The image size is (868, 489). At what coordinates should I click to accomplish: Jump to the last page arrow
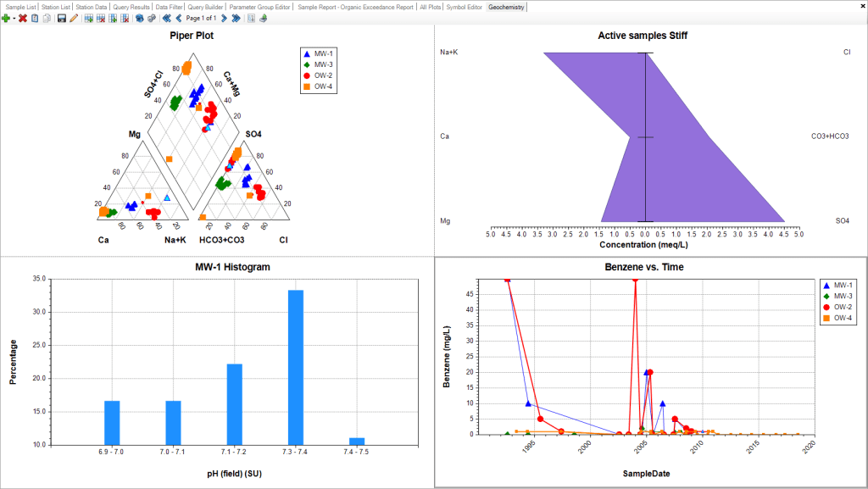tap(235, 18)
